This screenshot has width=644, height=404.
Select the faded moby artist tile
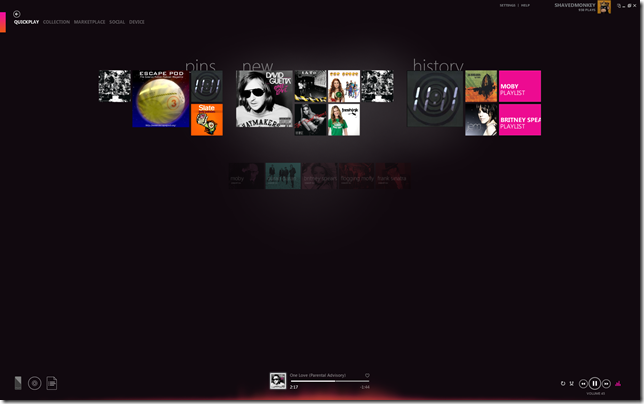[246, 176]
